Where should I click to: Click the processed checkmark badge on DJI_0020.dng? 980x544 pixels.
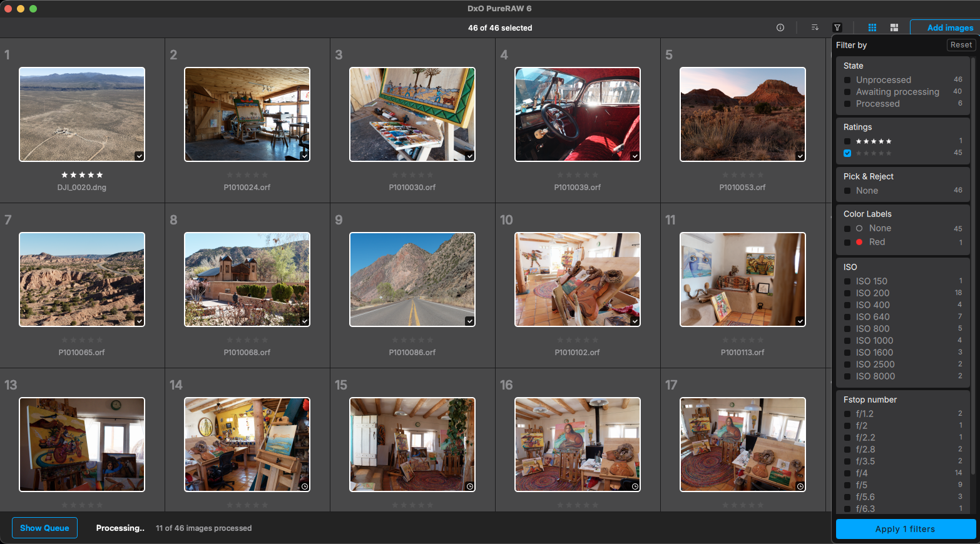[x=139, y=155]
